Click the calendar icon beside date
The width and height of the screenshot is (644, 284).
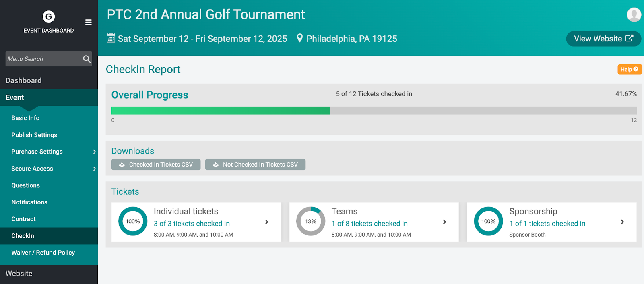coord(111,38)
